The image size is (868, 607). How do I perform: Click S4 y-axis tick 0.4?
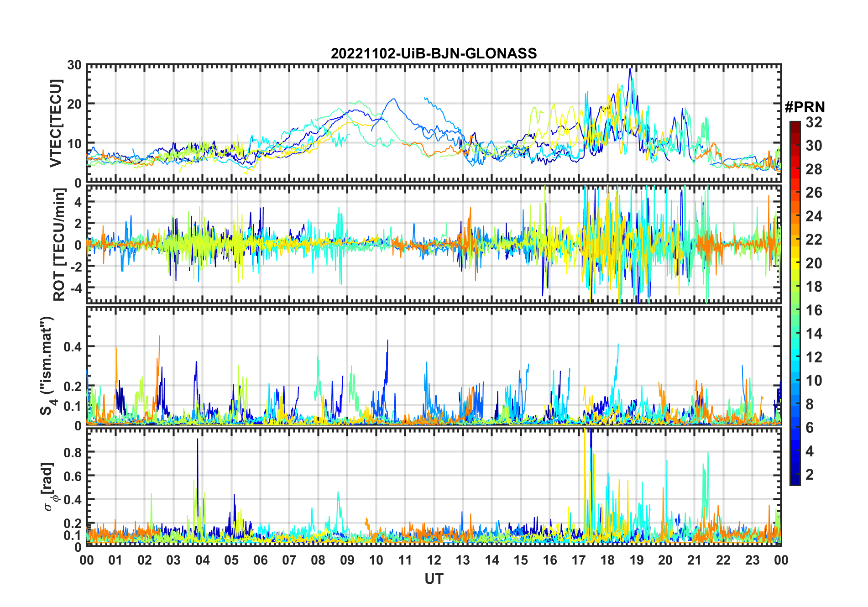coord(73,347)
